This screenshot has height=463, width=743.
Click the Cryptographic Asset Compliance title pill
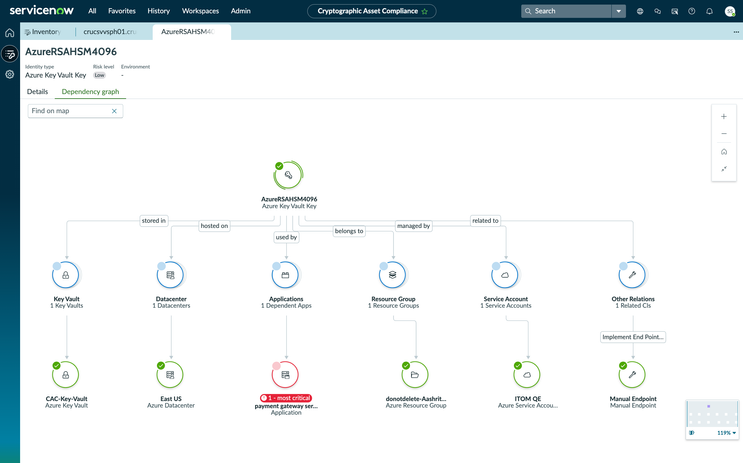(x=372, y=11)
